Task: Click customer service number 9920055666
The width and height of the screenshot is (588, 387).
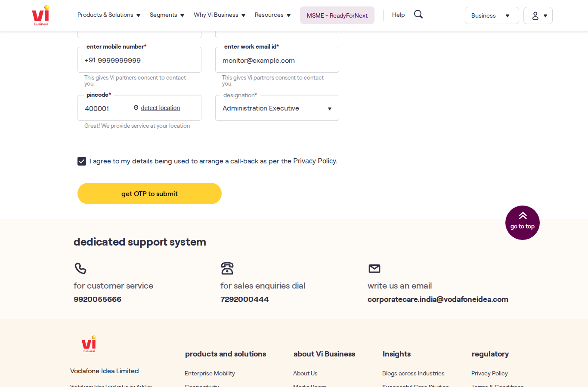Action: [x=97, y=299]
